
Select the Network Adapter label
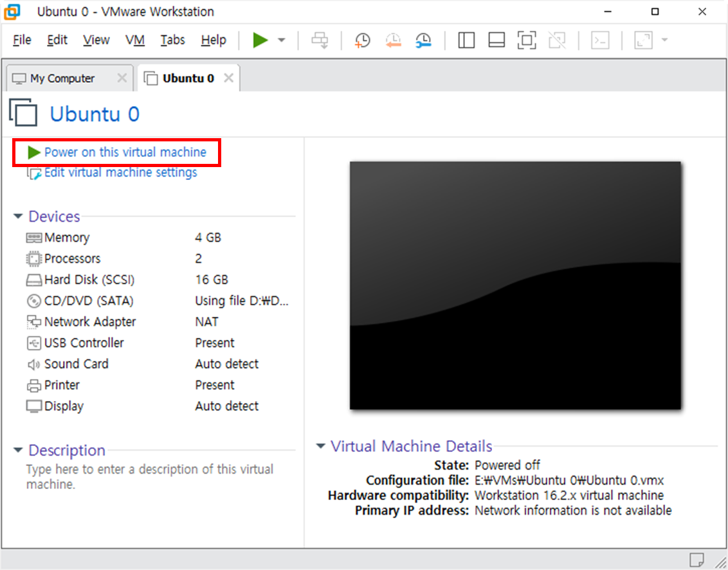[90, 321]
